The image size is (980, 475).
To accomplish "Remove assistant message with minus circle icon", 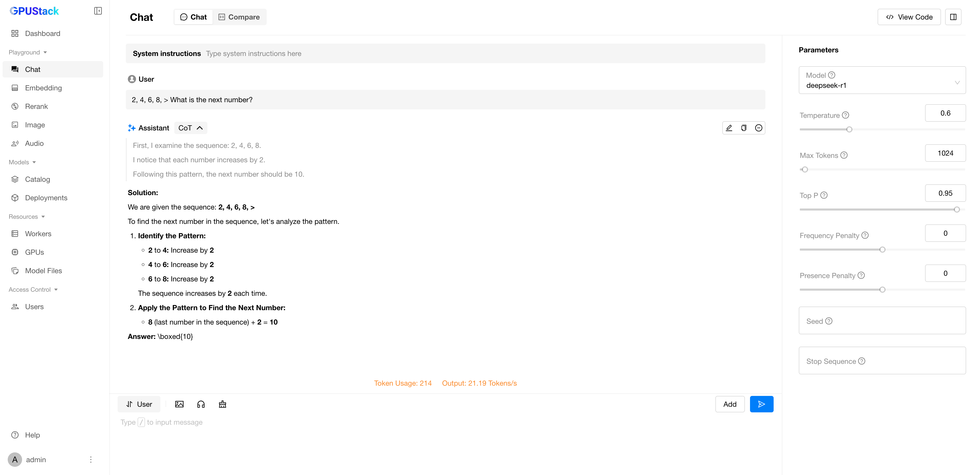I will click(758, 128).
